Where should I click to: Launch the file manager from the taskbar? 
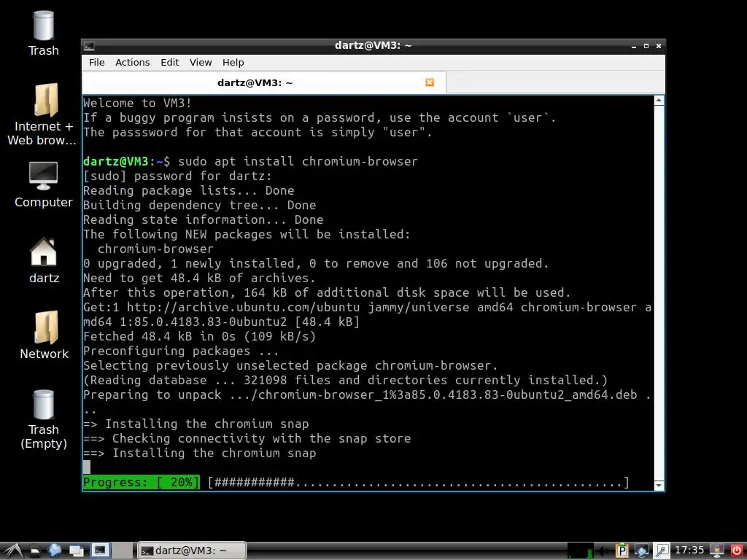(x=34, y=551)
